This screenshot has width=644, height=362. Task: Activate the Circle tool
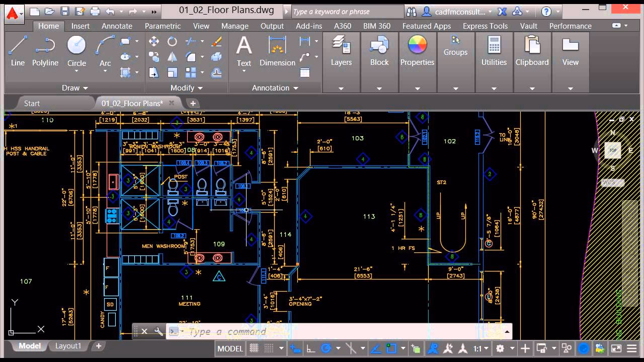pyautogui.click(x=76, y=49)
